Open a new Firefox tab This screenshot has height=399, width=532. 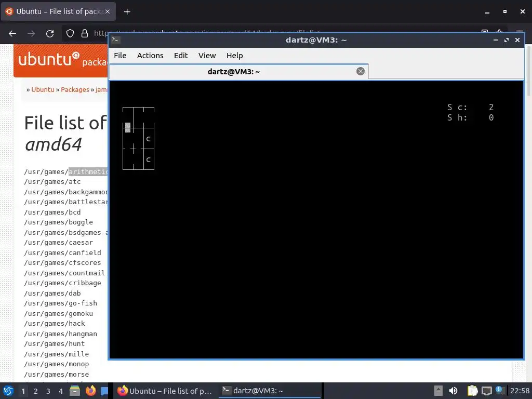pos(127,12)
